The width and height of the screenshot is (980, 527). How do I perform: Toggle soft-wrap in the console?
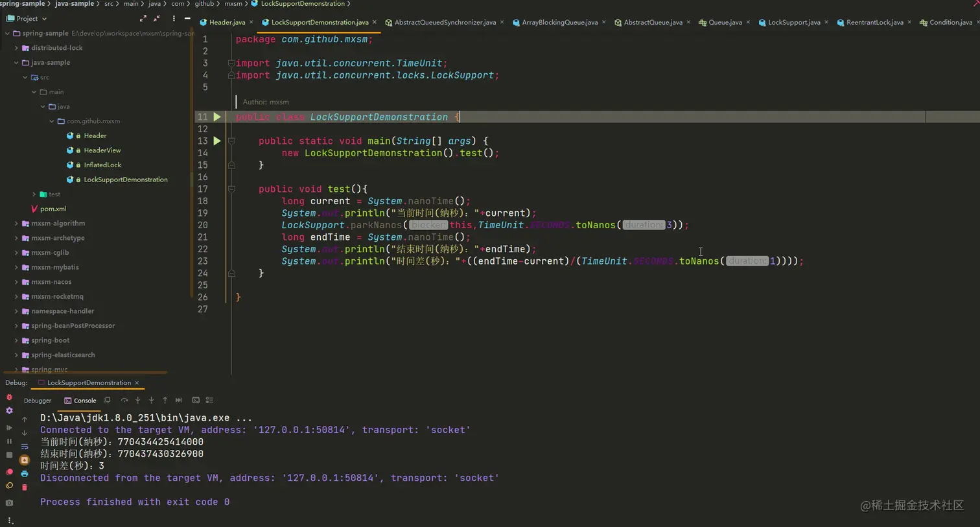(x=25, y=447)
